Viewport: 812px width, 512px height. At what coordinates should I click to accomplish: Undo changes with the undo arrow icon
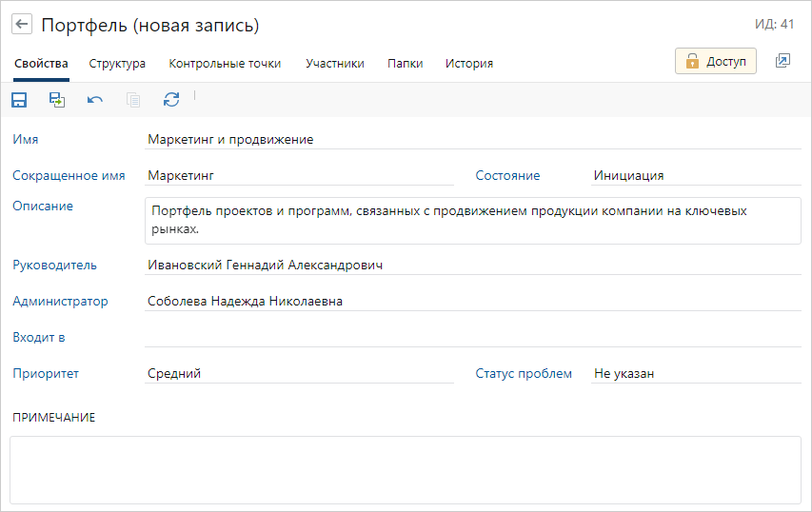pyautogui.click(x=95, y=99)
